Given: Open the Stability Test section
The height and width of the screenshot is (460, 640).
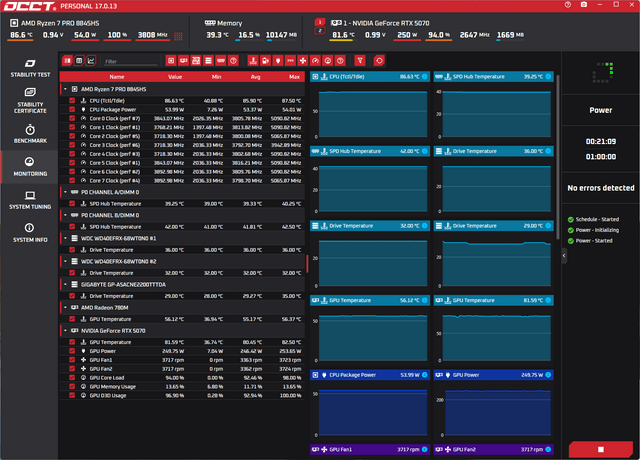Looking at the screenshot, I should 30,68.
